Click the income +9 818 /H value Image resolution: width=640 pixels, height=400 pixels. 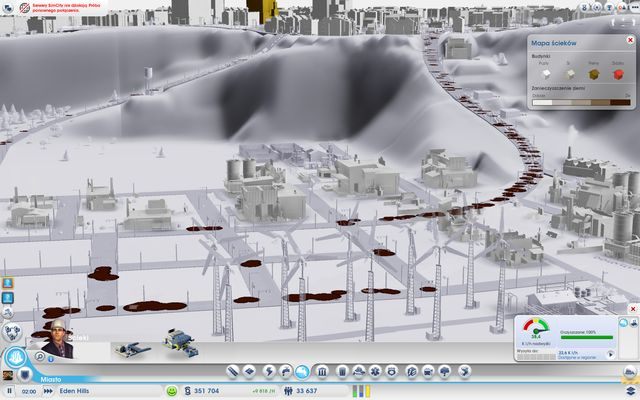pos(264,391)
